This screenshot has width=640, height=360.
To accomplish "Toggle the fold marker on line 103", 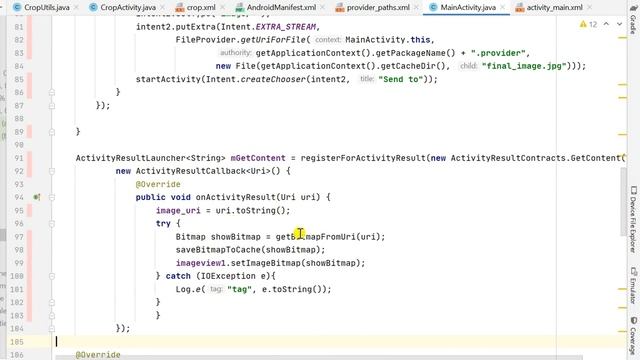I will [x=52, y=316].
